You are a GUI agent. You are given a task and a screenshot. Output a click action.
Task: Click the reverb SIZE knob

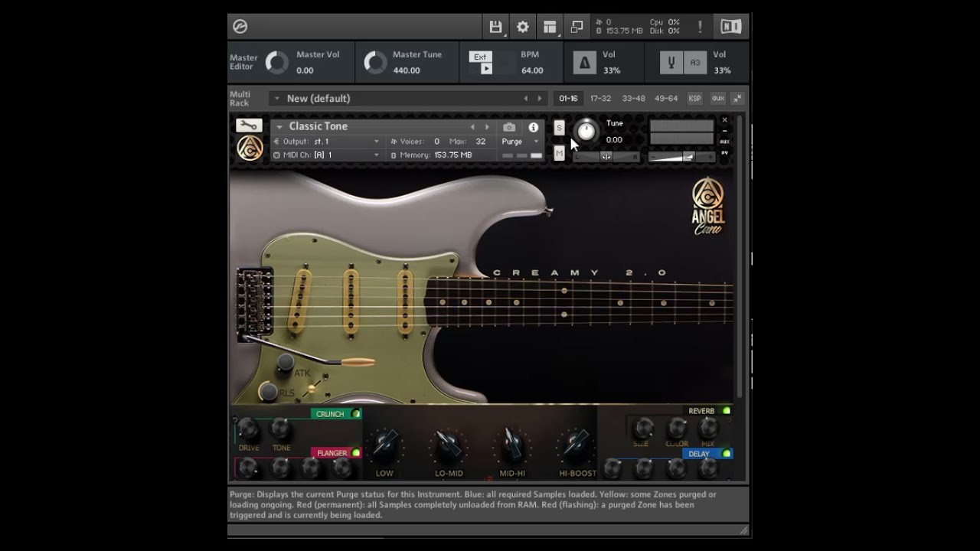pos(643,428)
